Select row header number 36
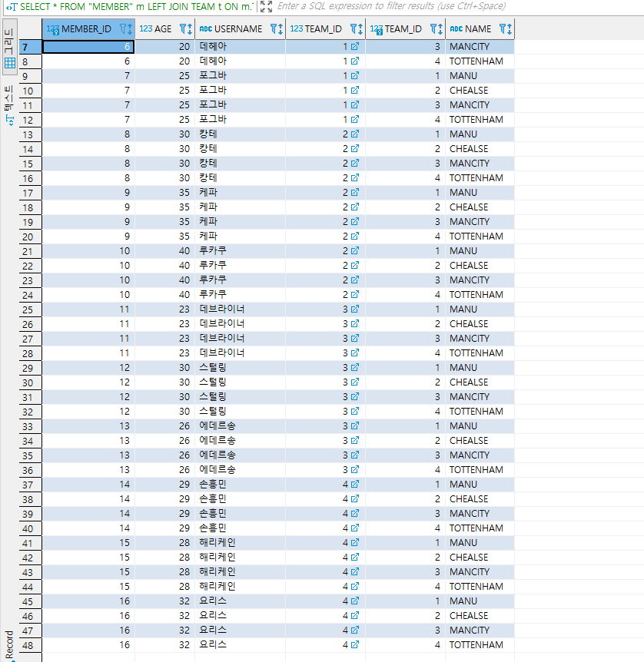Screen dimensions: 644x662 (31, 470)
